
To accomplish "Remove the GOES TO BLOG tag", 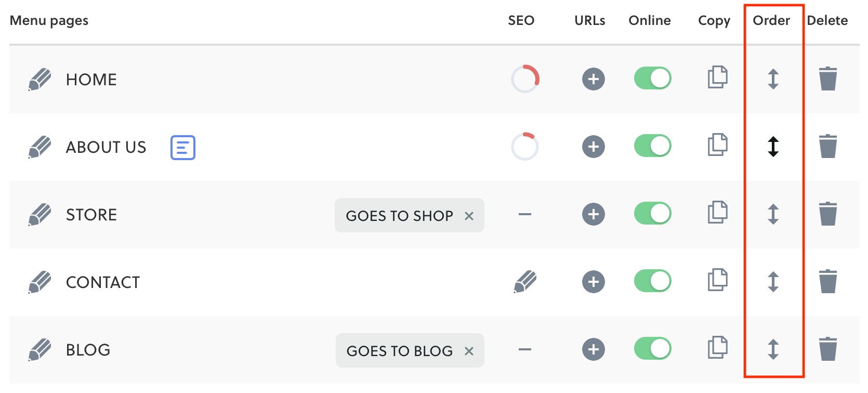I will 469,351.
